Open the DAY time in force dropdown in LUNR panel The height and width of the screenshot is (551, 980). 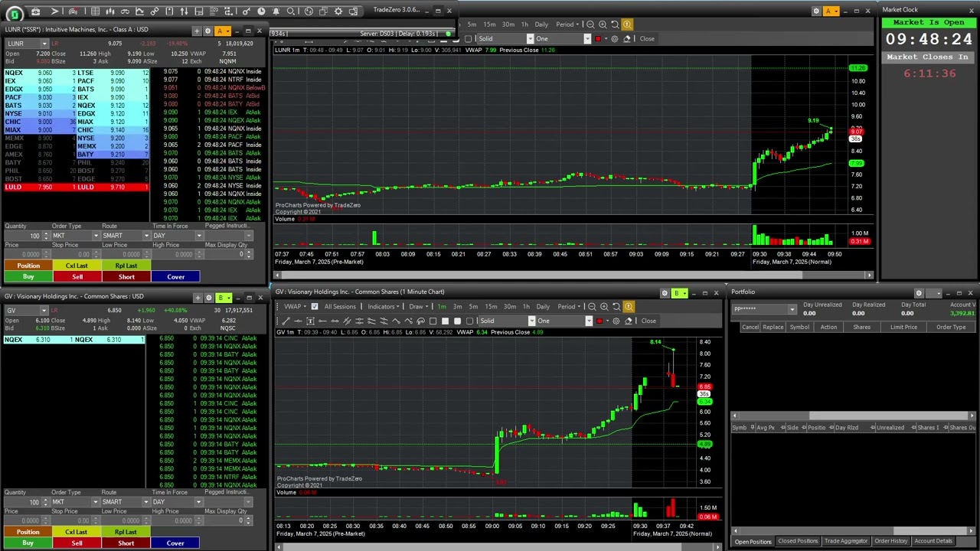(x=198, y=236)
